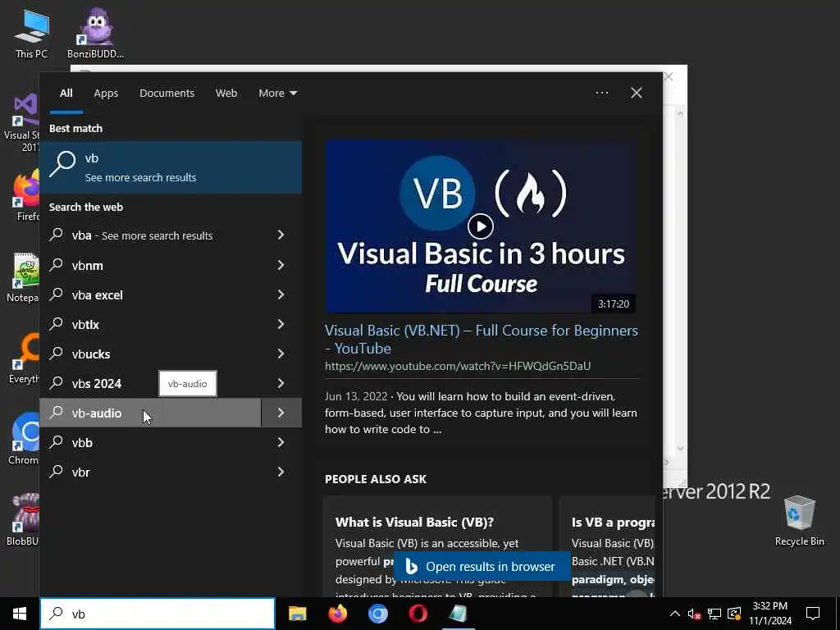
Task: Expand the vb-audio suggestion chevron
Action: [x=281, y=413]
